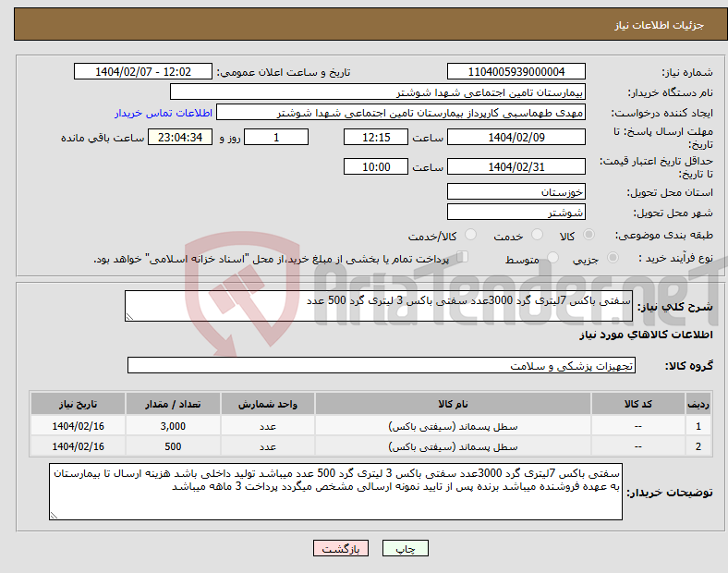Image resolution: width=728 pixels, height=573 pixels.
Task: Open the اطلاعات تماس خریدار link
Action: point(164,113)
